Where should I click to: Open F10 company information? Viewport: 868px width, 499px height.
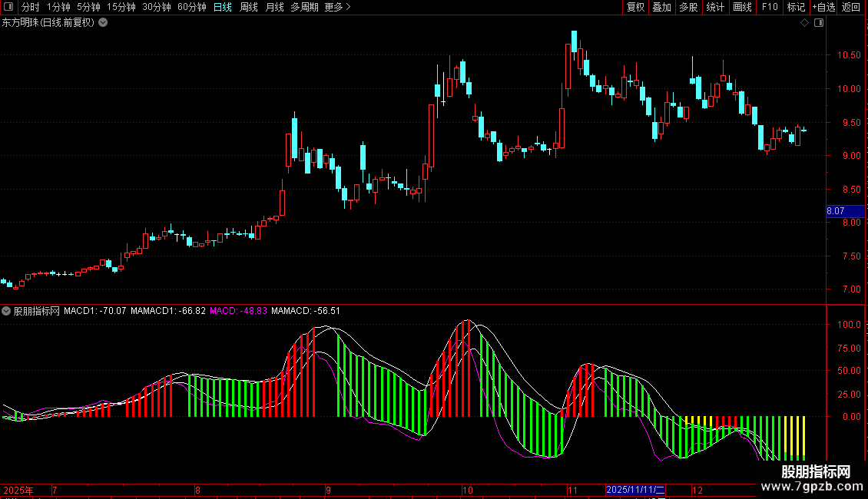[770, 7]
